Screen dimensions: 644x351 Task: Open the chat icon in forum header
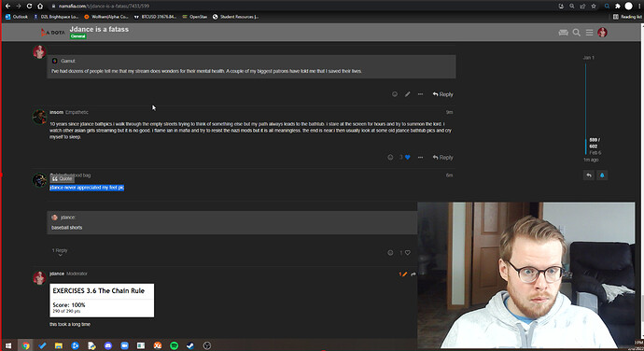(x=563, y=33)
